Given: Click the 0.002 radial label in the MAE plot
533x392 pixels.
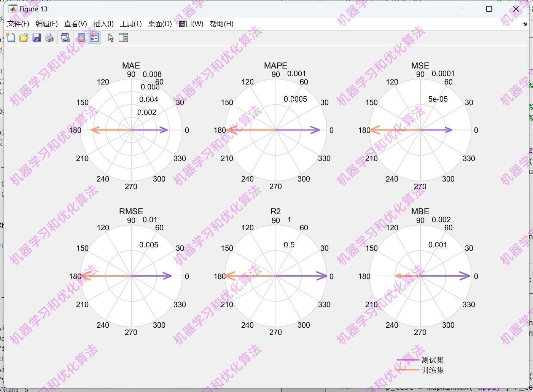Looking at the screenshot, I should click(147, 112).
